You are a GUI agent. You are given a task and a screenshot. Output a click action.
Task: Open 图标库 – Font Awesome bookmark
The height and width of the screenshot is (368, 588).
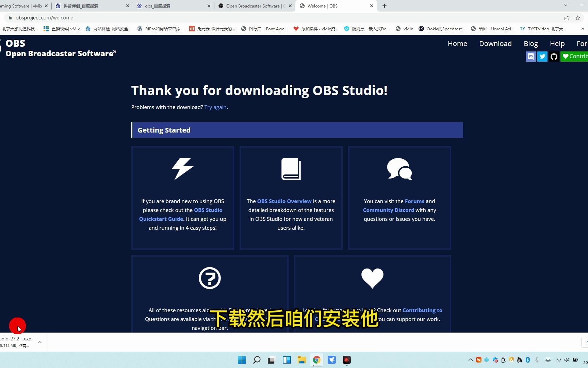pos(264,29)
